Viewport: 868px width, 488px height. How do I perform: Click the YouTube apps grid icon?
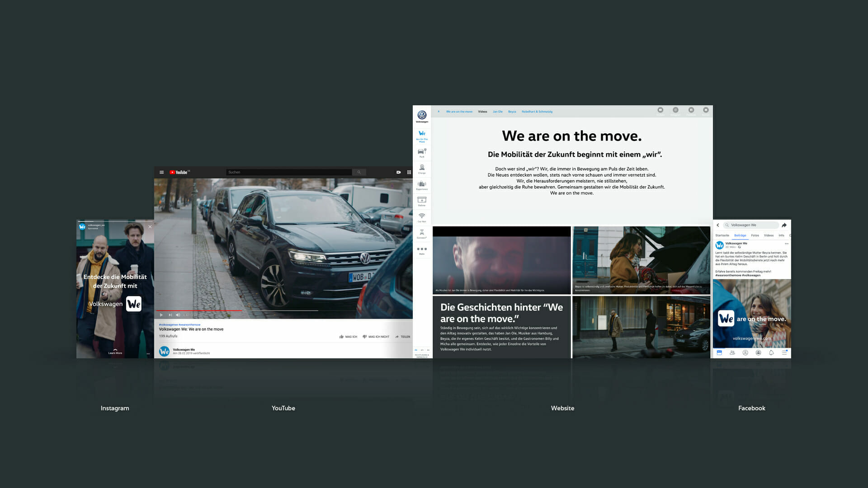[409, 172]
